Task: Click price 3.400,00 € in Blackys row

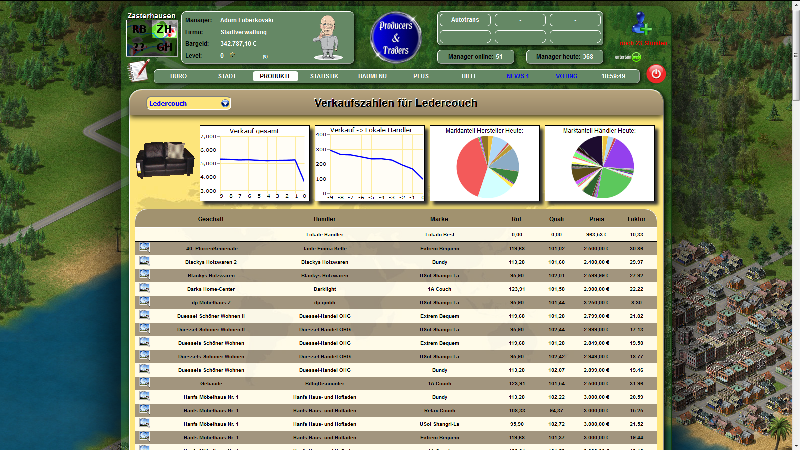Action: point(596,262)
